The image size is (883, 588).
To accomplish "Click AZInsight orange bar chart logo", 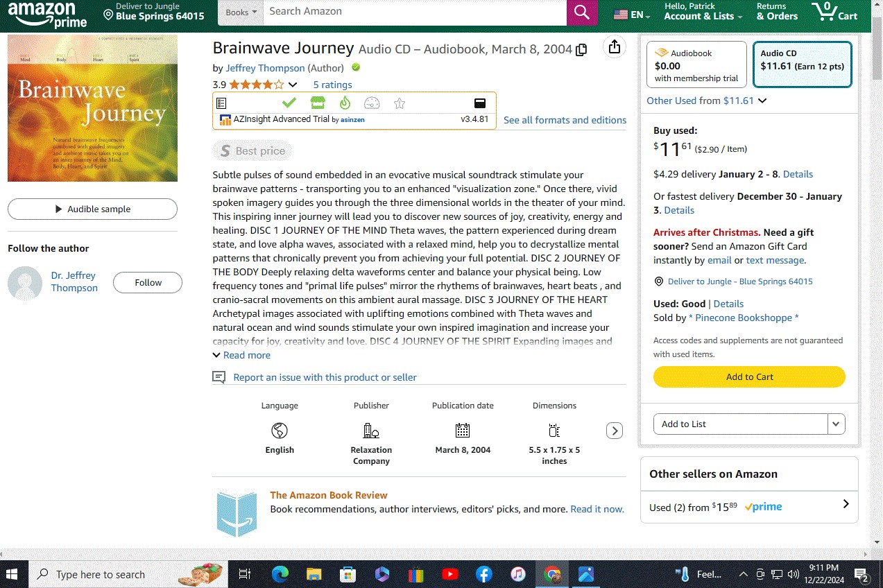I will (x=225, y=119).
